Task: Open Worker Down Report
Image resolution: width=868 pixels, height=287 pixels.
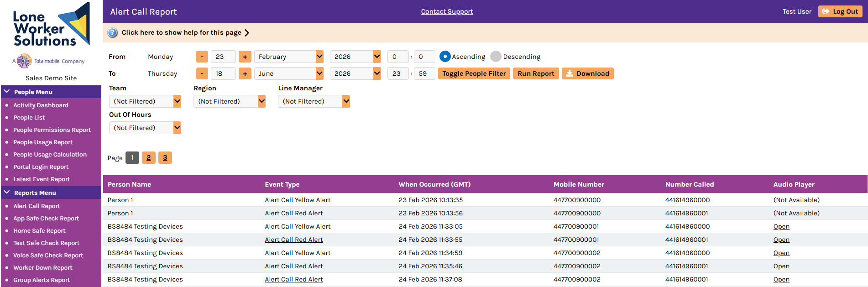Action: 42,267
